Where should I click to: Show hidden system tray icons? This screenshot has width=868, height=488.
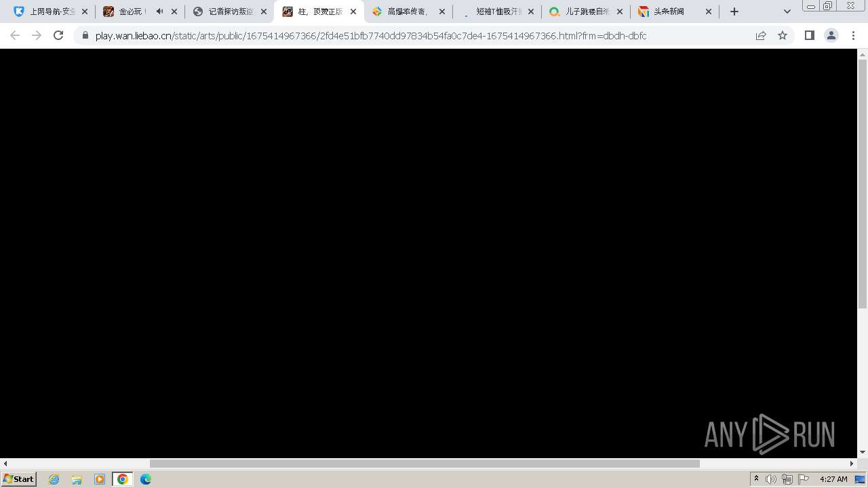[x=756, y=479]
